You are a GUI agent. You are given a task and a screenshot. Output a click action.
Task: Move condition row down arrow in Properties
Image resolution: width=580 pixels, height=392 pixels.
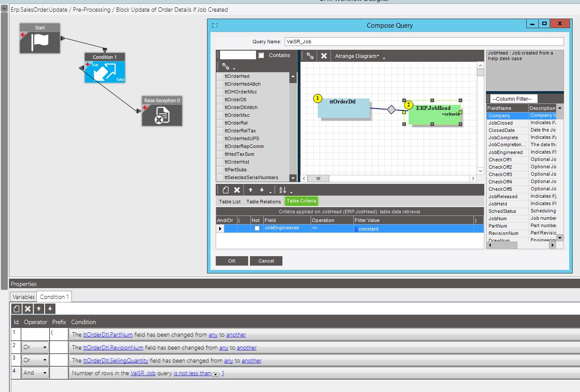[50, 308]
